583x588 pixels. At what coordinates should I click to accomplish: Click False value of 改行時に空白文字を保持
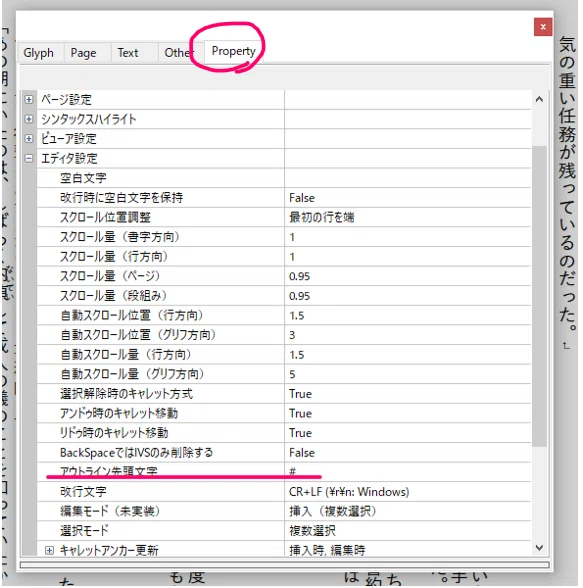coord(302,198)
